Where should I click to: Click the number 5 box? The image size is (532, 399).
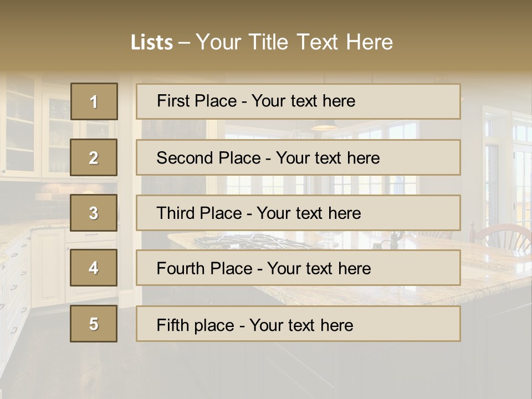click(94, 324)
